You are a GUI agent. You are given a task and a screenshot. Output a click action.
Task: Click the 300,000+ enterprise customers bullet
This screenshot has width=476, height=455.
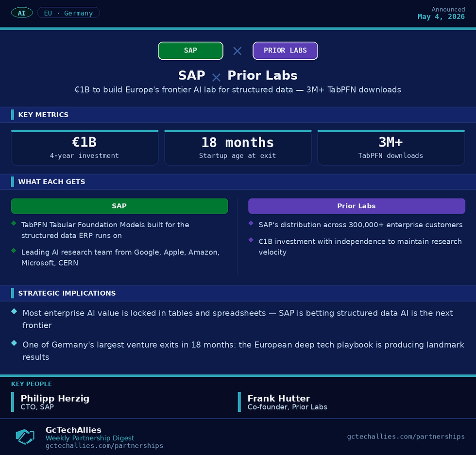pyautogui.click(x=360, y=225)
